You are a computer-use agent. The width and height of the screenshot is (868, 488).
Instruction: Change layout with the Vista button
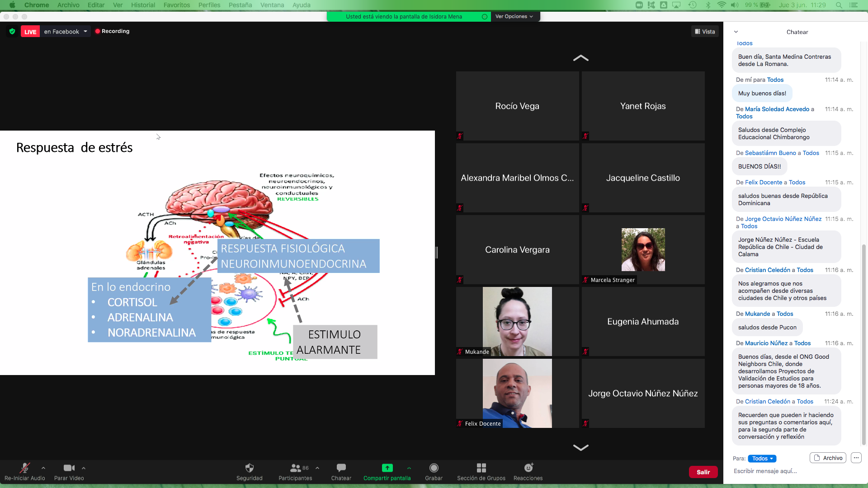(x=705, y=32)
